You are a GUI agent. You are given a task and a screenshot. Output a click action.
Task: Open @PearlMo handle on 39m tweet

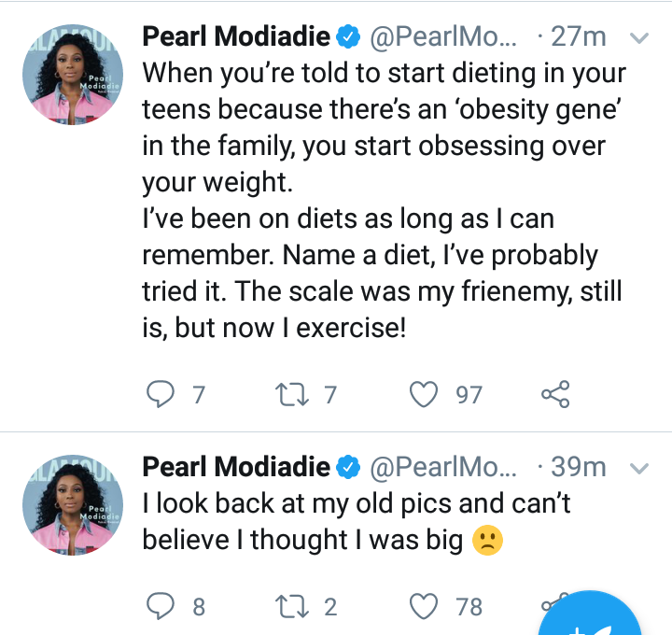(443, 467)
